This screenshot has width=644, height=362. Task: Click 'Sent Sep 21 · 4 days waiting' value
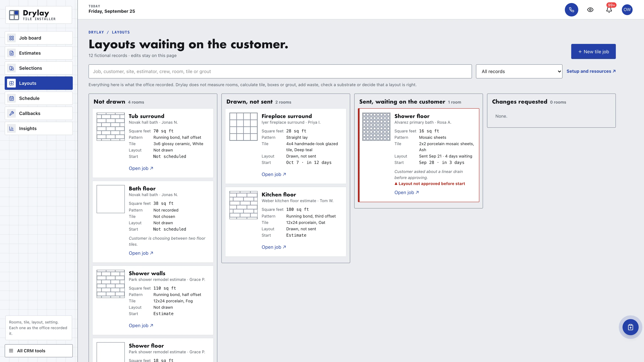(x=445, y=156)
